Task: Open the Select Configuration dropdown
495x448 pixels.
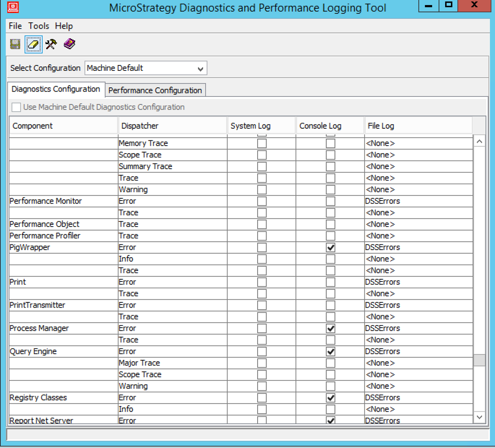Action: click(x=201, y=68)
